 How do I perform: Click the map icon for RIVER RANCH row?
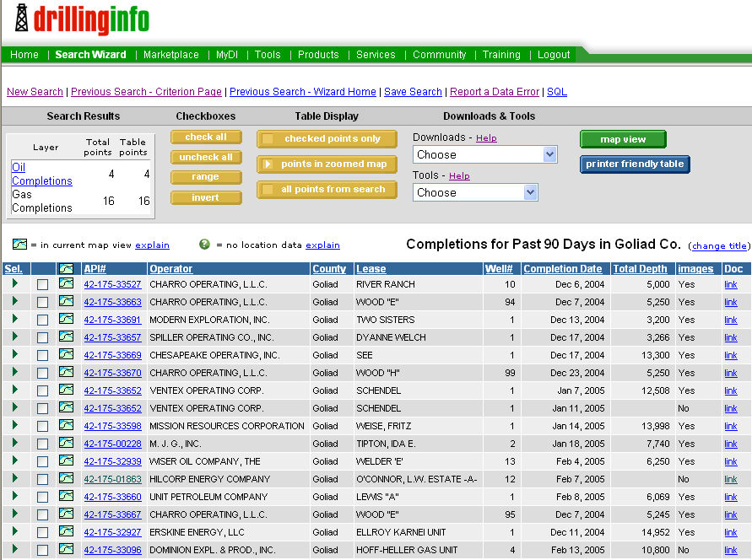pyautogui.click(x=66, y=284)
